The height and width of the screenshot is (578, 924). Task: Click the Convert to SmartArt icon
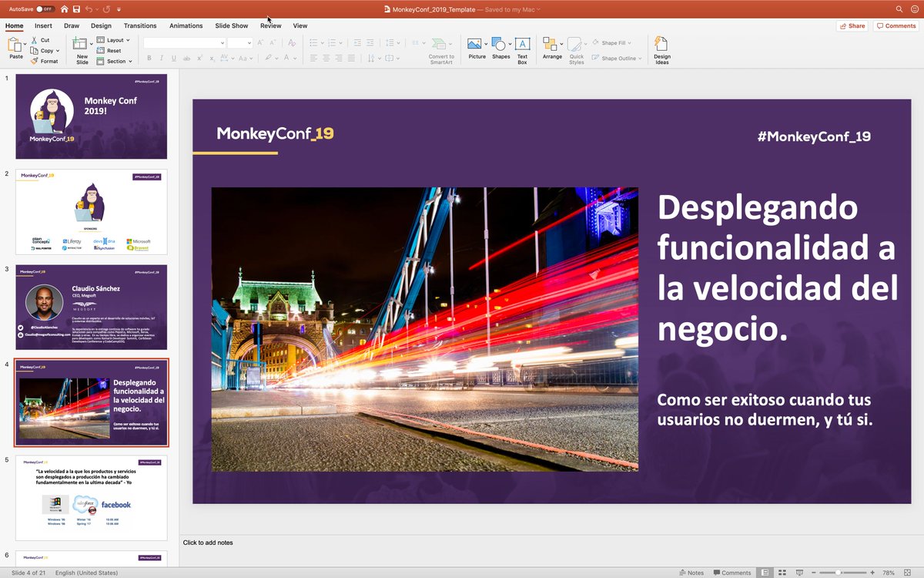point(440,44)
